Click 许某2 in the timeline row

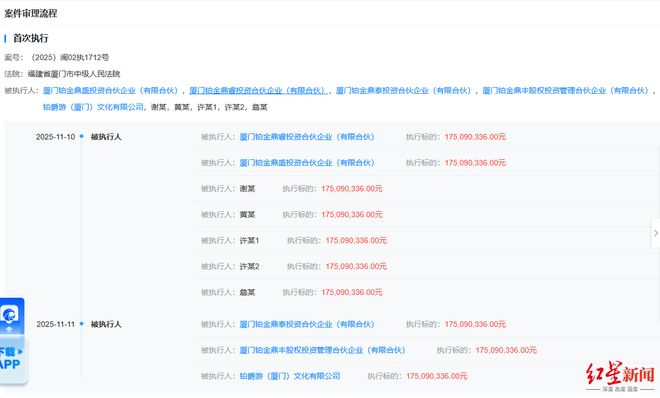250,266
